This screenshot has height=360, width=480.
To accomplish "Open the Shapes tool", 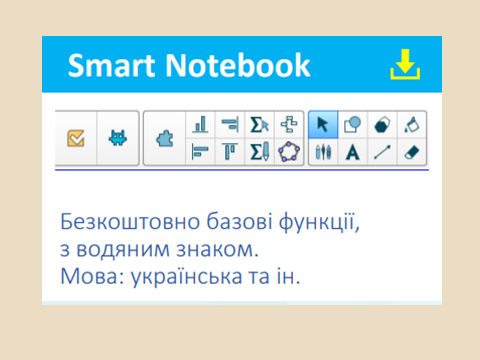I will pyautogui.click(x=353, y=124).
